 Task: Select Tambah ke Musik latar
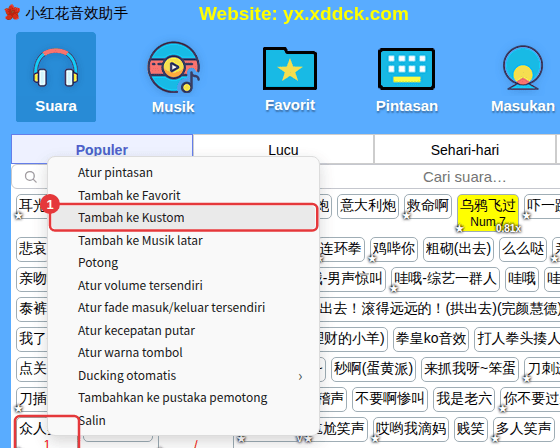183,240
